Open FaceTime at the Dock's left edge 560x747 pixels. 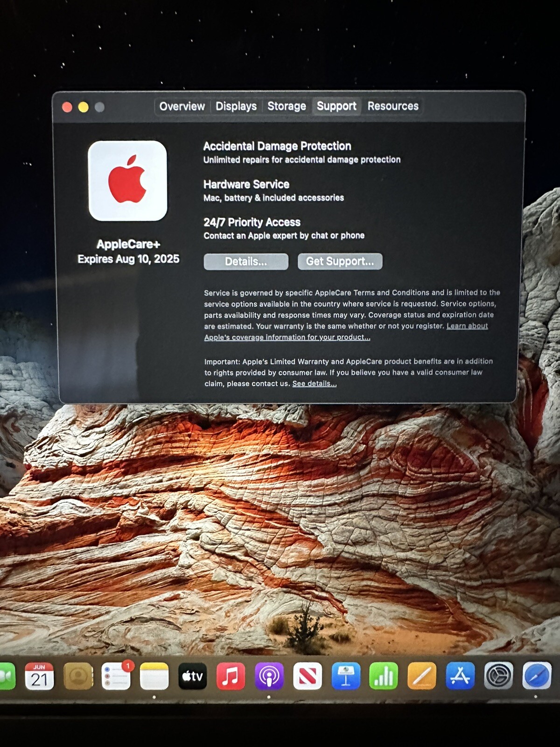[x=7, y=676]
